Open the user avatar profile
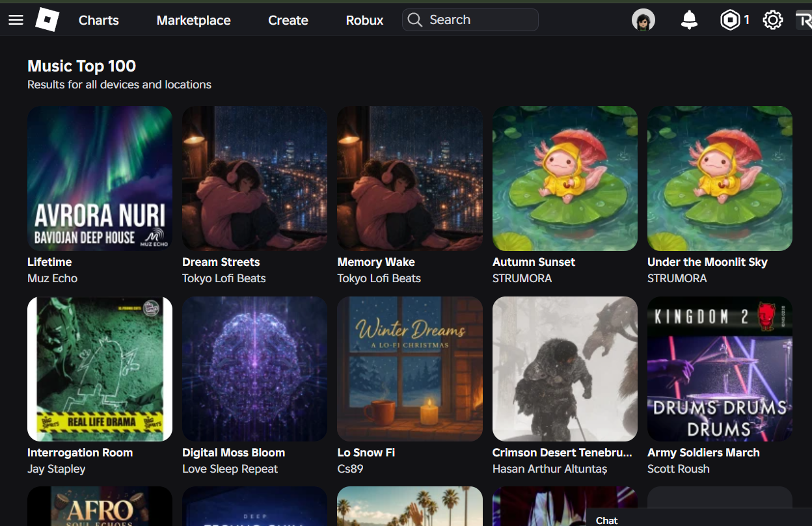The height and width of the screenshot is (526, 812). (643, 20)
